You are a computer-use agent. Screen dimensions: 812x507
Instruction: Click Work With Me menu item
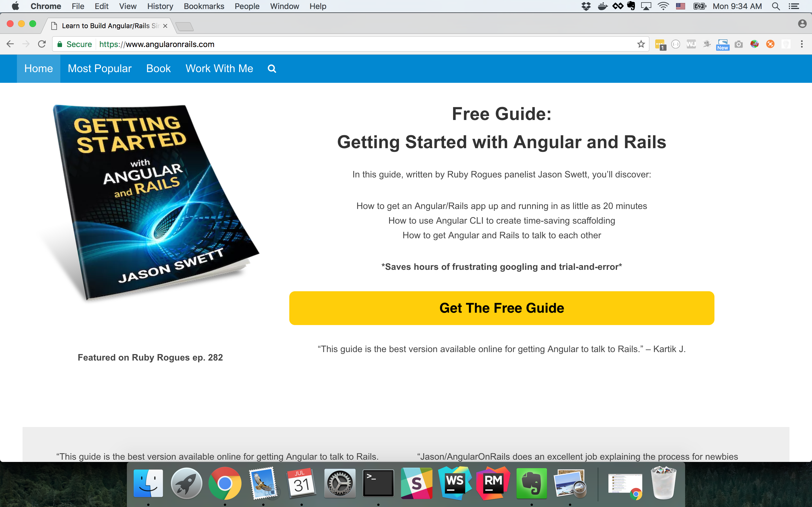tap(219, 68)
